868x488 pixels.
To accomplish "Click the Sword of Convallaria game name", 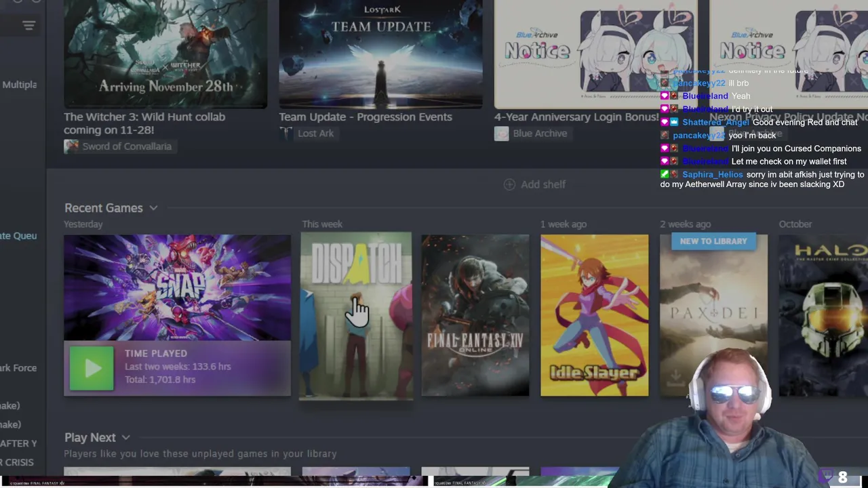I will [127, 146].
